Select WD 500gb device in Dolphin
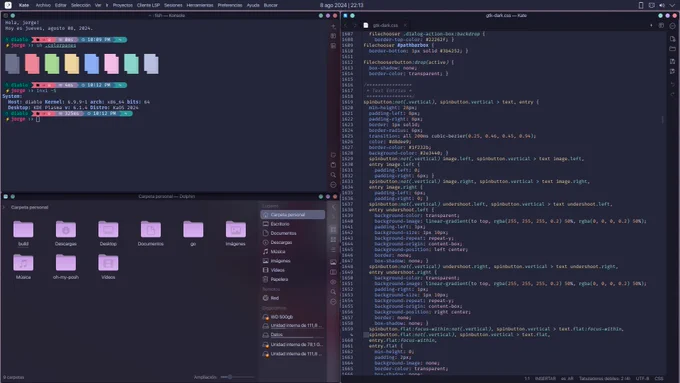 293,317
